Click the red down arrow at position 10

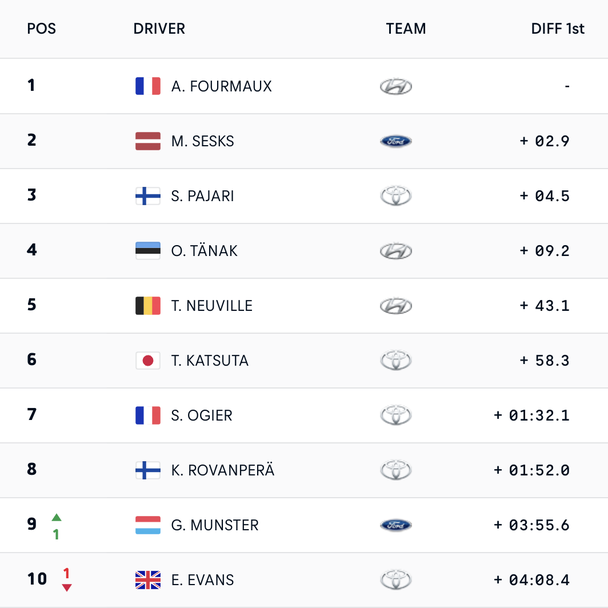[x=67, y=587]
